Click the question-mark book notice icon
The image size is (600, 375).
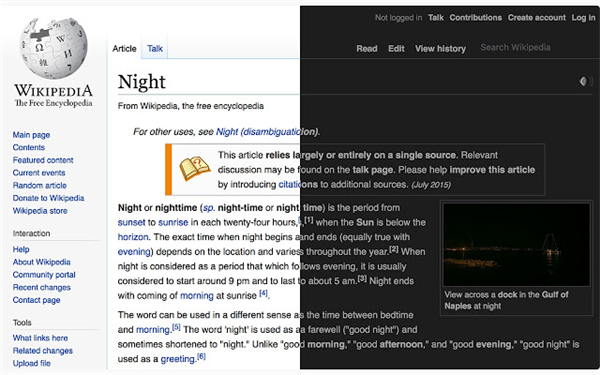pos(195,168)
